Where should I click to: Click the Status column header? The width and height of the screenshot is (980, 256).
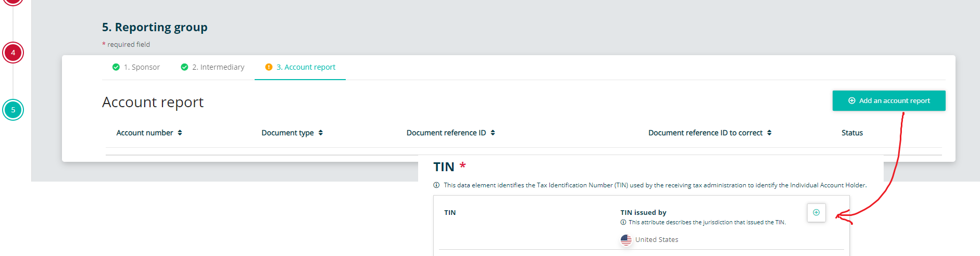pos(852,133)
